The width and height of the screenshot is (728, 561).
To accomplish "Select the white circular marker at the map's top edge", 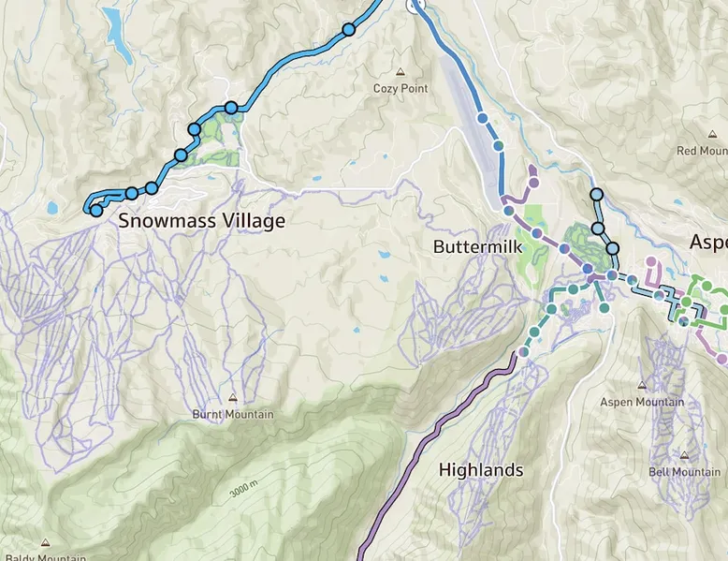I will click(415, 5).
